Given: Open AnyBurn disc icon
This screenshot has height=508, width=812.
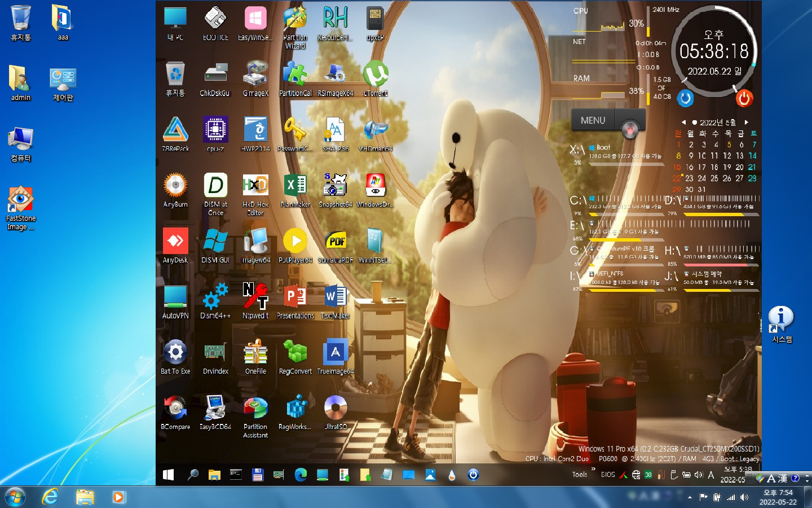Looking at the screenshot, I should pyautogui.click(x=175, y=190).
